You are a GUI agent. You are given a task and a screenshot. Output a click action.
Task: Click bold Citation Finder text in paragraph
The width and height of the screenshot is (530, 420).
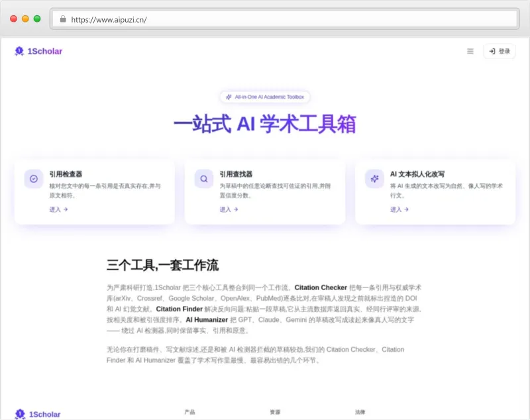pos(179,309)
